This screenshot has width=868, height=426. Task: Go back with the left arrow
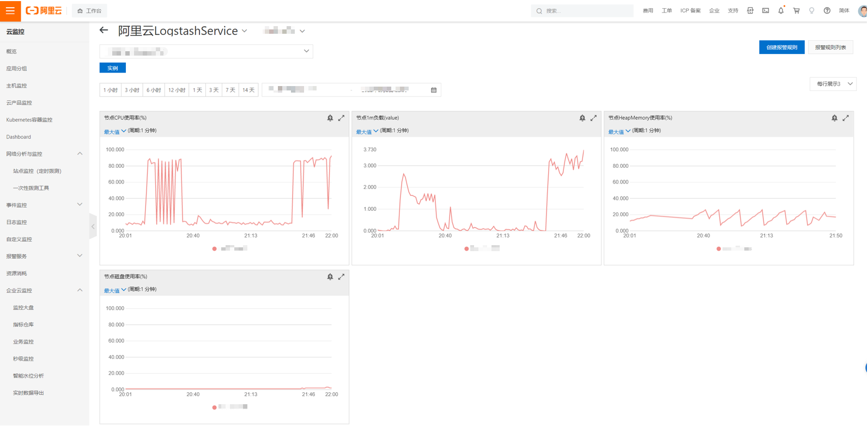tap(104, 31)
